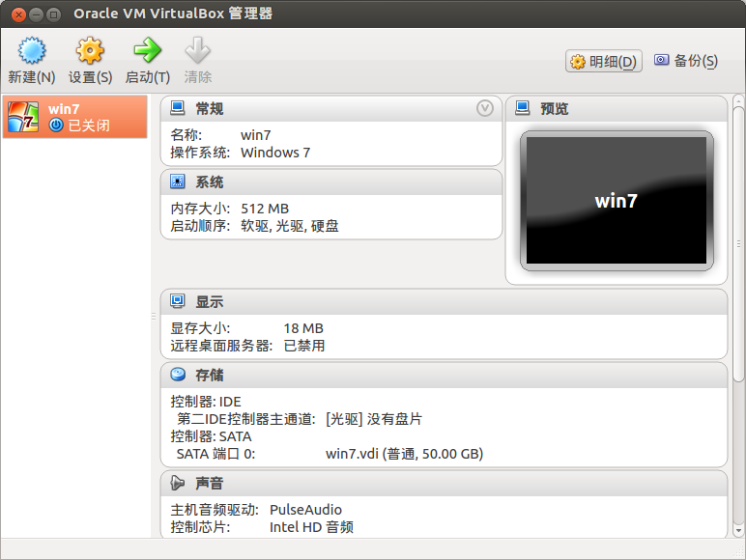Click the details pane vertical scrollbar thumb
Screen dimensions: 746x560
738,244
